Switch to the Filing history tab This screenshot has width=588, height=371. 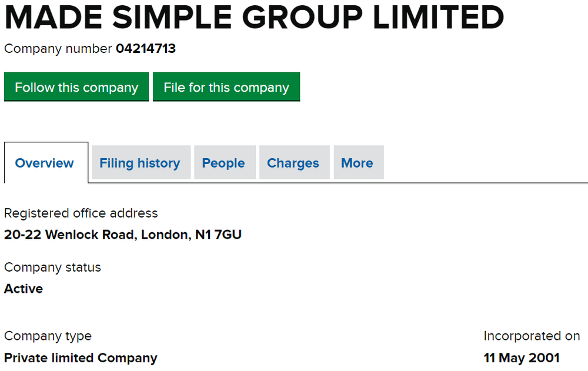[141, 162]
